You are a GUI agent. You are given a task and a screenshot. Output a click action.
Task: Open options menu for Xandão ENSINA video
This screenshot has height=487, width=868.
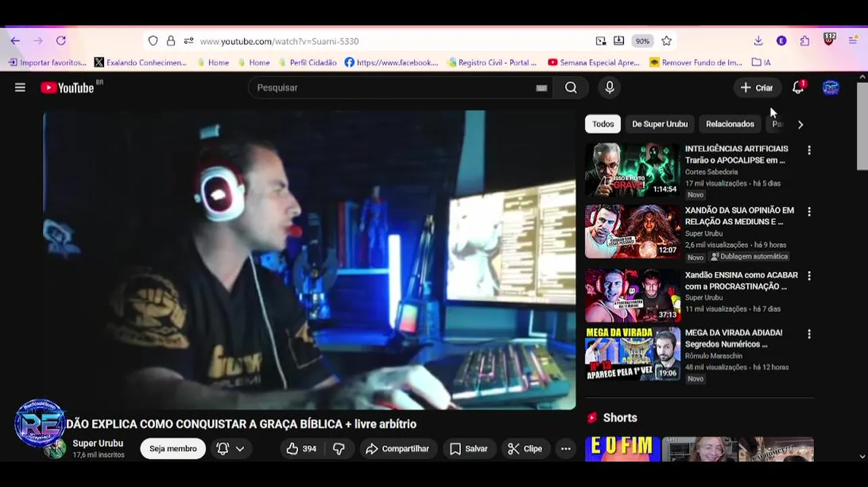809,276
